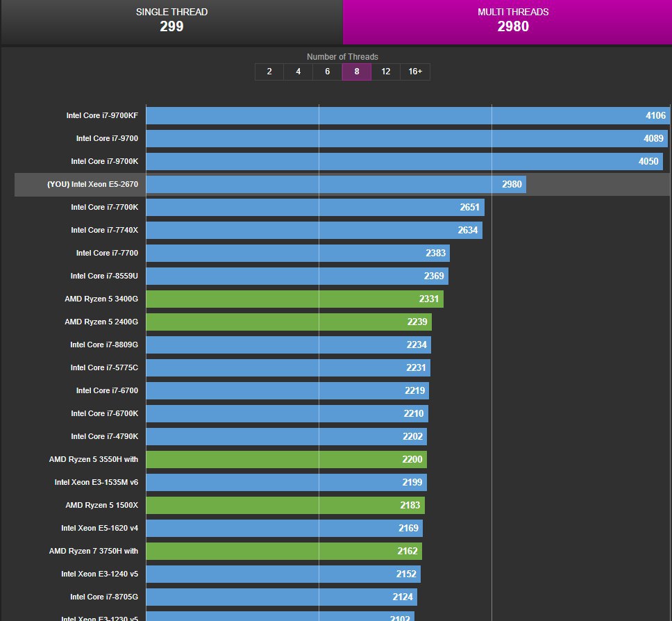
Task: Click the AMD Ryzen 7 3750H with label
Action: (x=94, y=552)
